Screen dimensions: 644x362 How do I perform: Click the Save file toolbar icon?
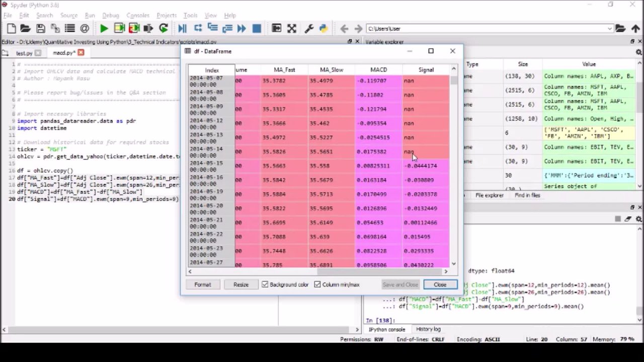tap(41, 29)
